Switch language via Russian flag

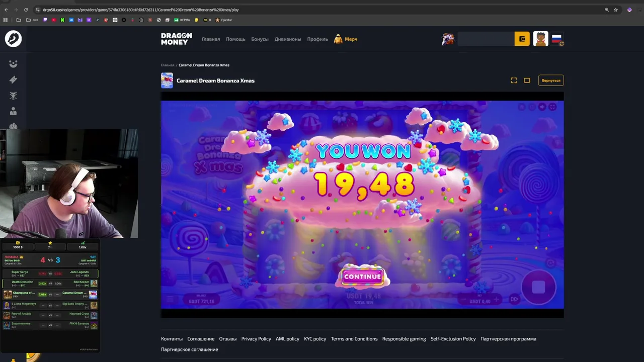coord(557,39)
